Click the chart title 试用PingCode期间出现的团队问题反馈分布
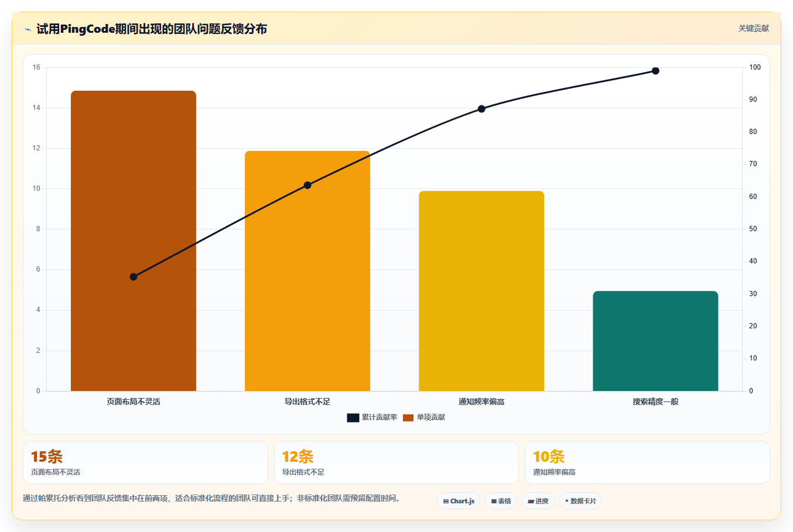793x532 pixels. coord(152,29)
